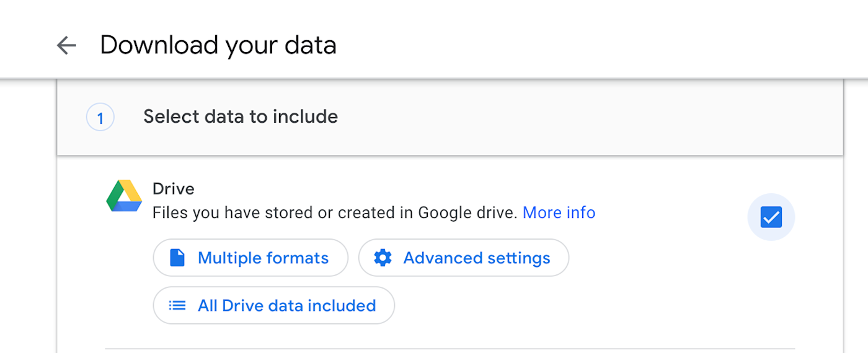Open the Multiple formats options

click(x=250, y=258)
